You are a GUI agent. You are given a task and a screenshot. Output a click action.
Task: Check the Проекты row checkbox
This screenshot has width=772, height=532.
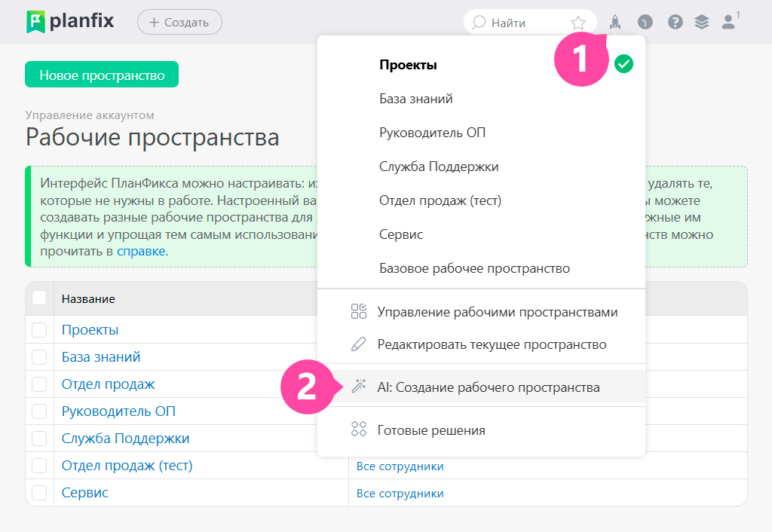pyautogui.click(x=39, y=330)
